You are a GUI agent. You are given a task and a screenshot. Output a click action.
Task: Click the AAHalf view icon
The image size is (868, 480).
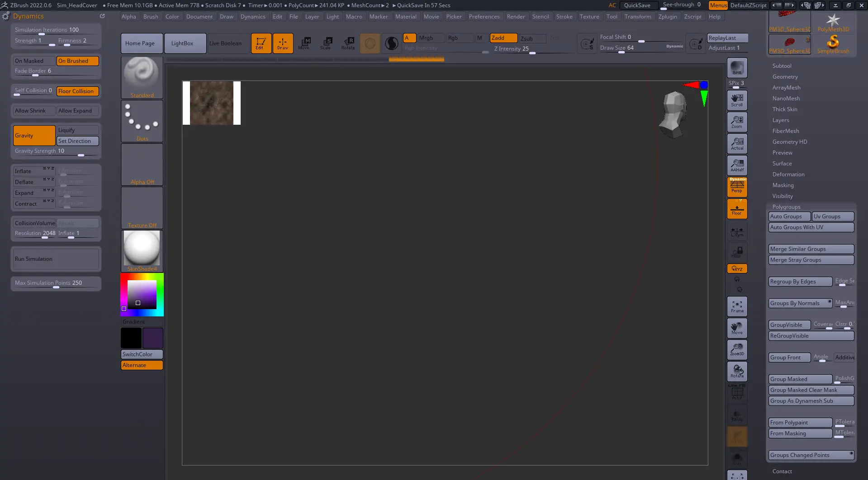(x=737, y=165)
